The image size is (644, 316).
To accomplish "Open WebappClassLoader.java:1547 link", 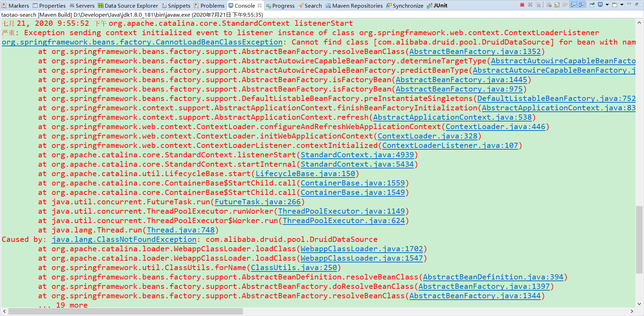I will [362, 258].
